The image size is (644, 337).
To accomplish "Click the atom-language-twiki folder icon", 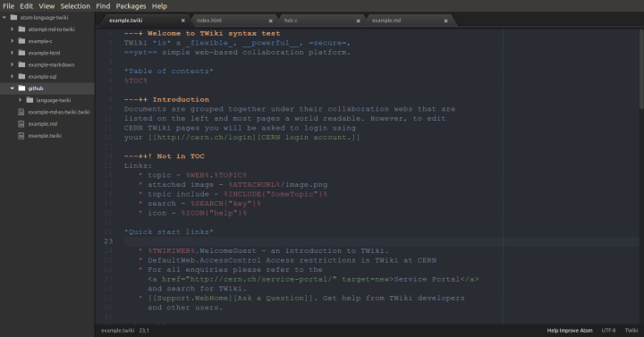I will coord(13,17).
